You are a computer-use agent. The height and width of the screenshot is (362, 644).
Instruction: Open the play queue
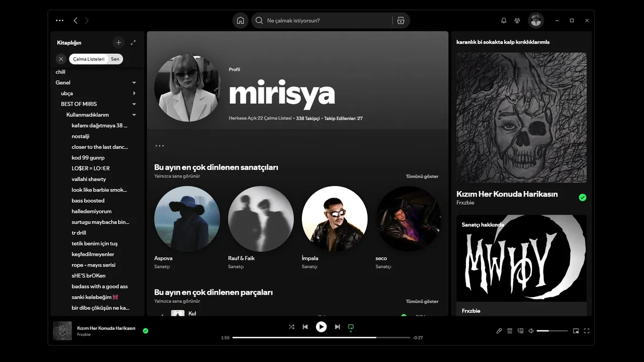point(510,331)
